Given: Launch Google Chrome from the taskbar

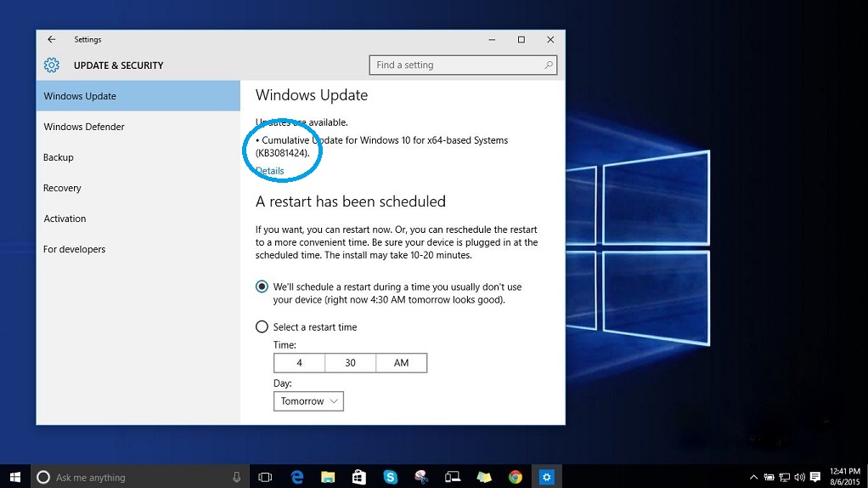Looking at the screenshot, I should coord(516,477).
